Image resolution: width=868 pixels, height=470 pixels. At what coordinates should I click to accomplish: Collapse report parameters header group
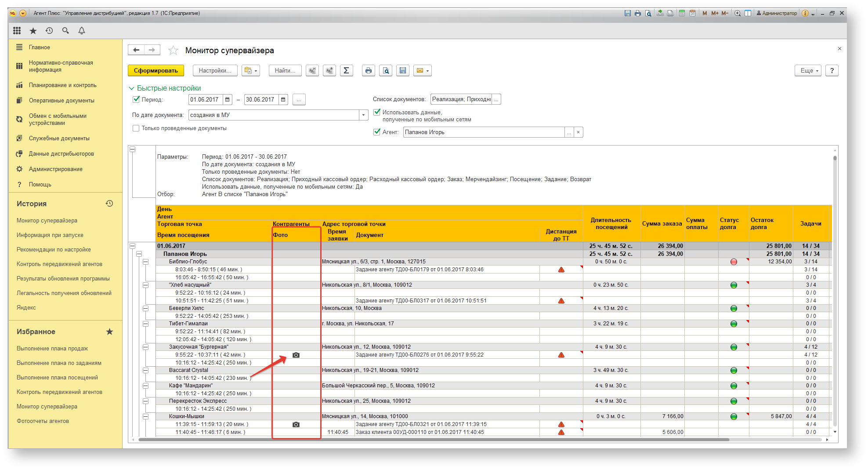click(132, 149)
